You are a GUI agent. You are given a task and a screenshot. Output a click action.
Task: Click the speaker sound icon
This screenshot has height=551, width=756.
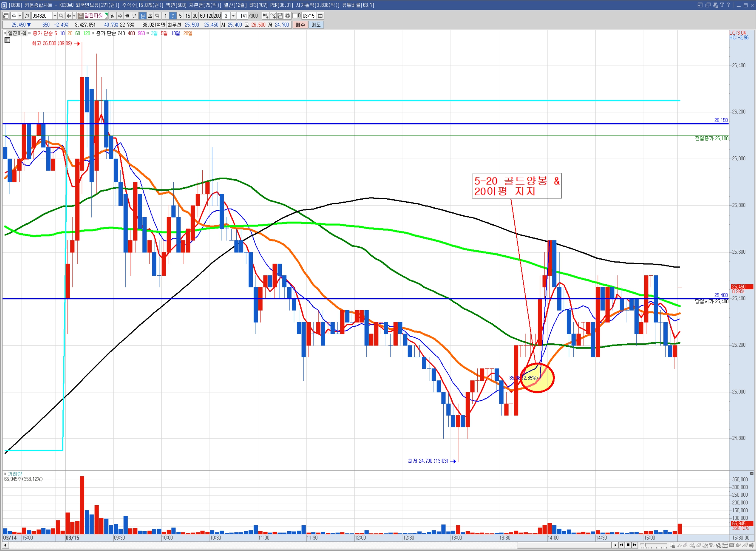[68, 16]
